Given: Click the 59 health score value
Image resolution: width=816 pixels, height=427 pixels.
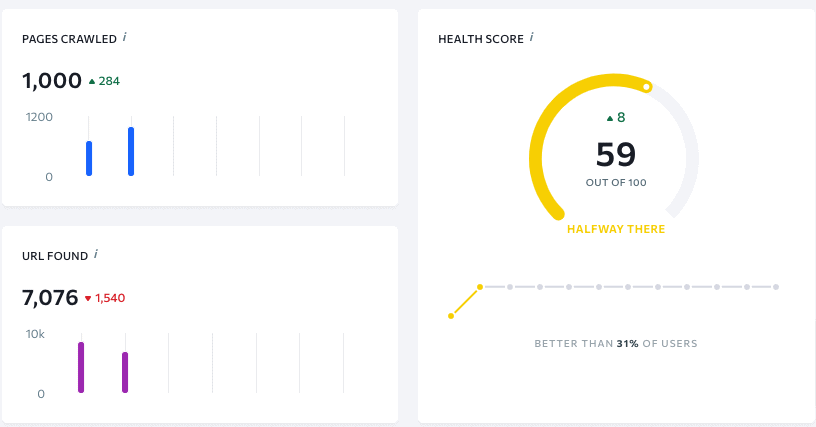Looking at the screenshot, I should pos(616,154).
